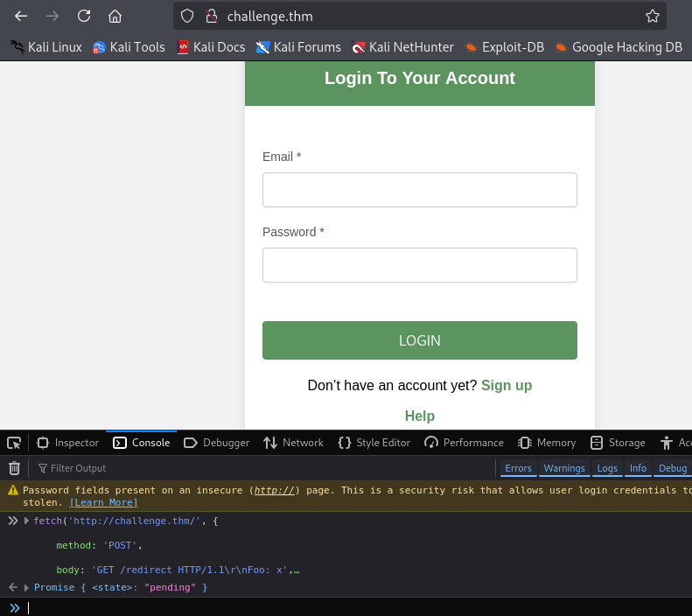Open the Google Hacking DB bookmark

click(x=619, y=46)
